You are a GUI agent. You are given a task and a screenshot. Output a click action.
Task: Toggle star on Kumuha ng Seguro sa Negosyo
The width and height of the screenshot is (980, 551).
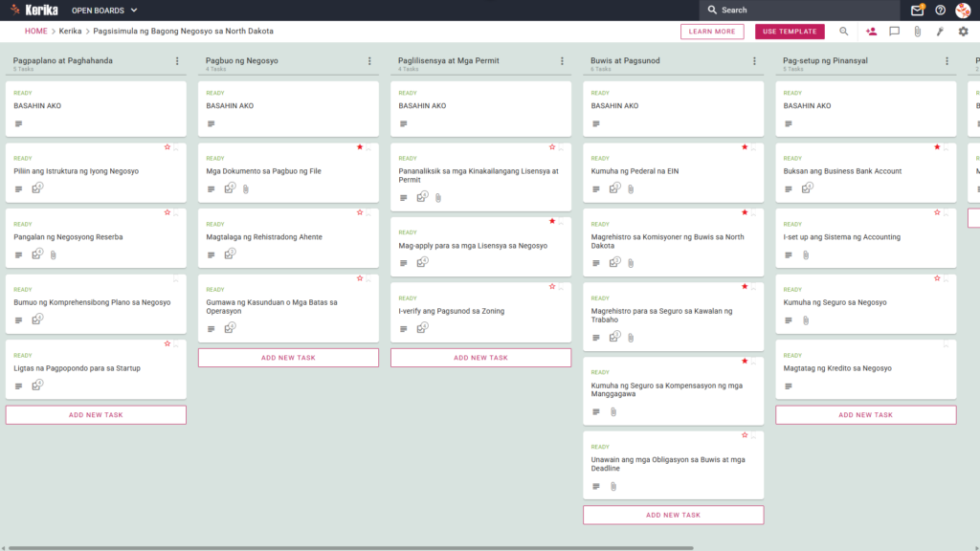tap(937, 278)
